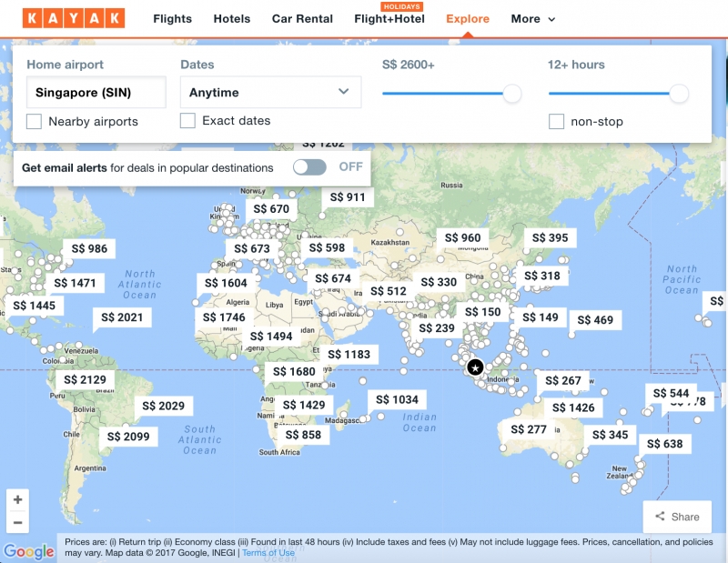728x563 pixels.
Task: Click the S$ 2021 price label
Action: tap(122, 317)
